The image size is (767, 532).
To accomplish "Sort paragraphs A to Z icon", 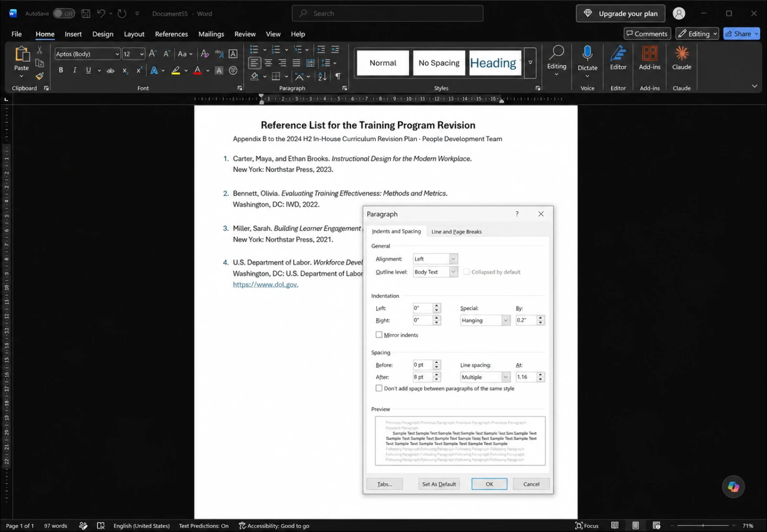I will [x=323, y=76].
